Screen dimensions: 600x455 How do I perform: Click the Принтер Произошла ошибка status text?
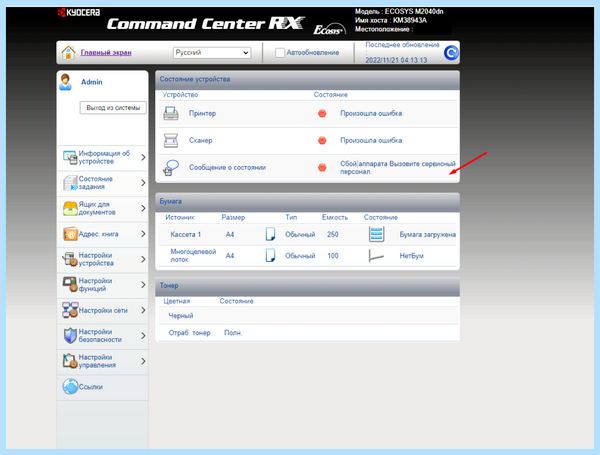coord(372,113)
